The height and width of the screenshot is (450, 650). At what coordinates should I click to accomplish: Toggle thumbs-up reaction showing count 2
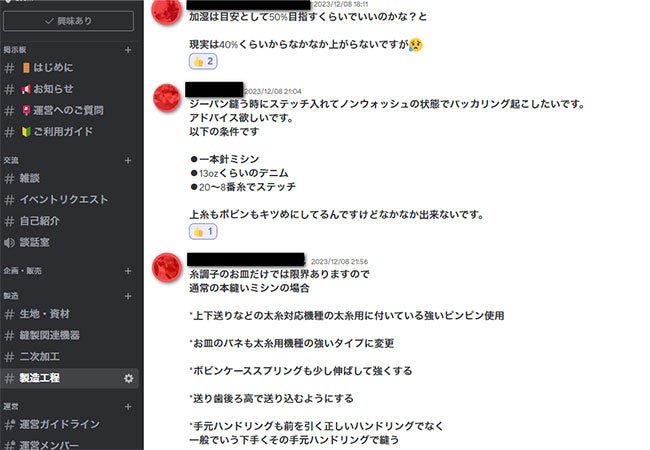coord(203,61)
